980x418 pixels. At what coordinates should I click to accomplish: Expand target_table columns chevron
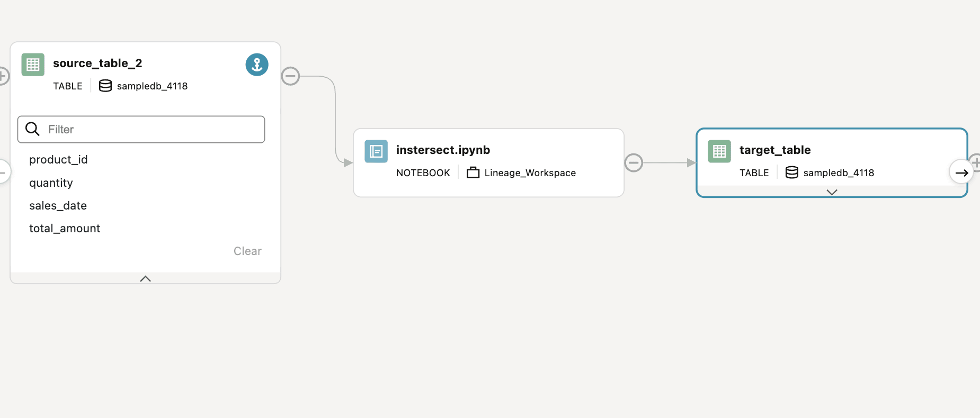point(832,192)
